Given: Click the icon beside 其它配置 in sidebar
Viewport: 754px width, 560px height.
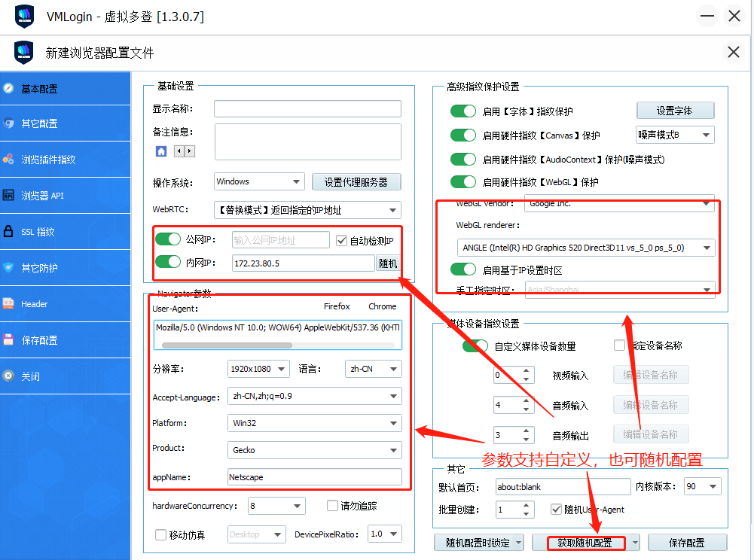Looking at the screenshot, I should (8, 123).
